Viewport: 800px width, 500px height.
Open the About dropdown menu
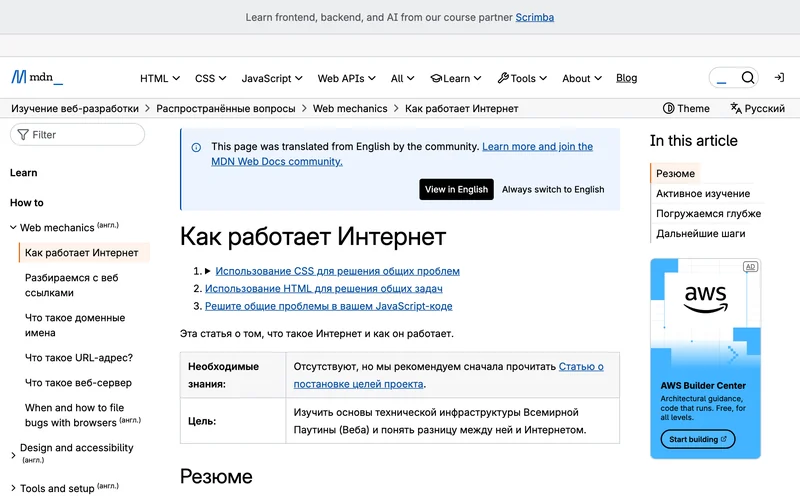pyautogui.click(x=582, y=78)
